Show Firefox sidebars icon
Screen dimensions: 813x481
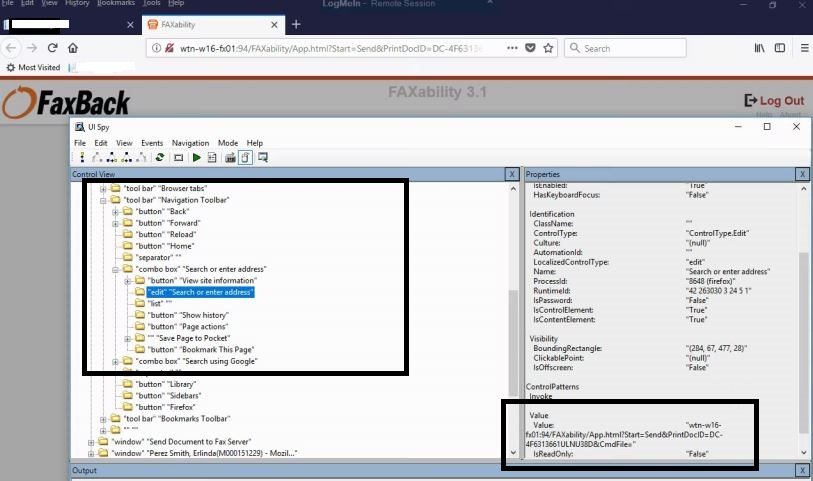[779, 48]
